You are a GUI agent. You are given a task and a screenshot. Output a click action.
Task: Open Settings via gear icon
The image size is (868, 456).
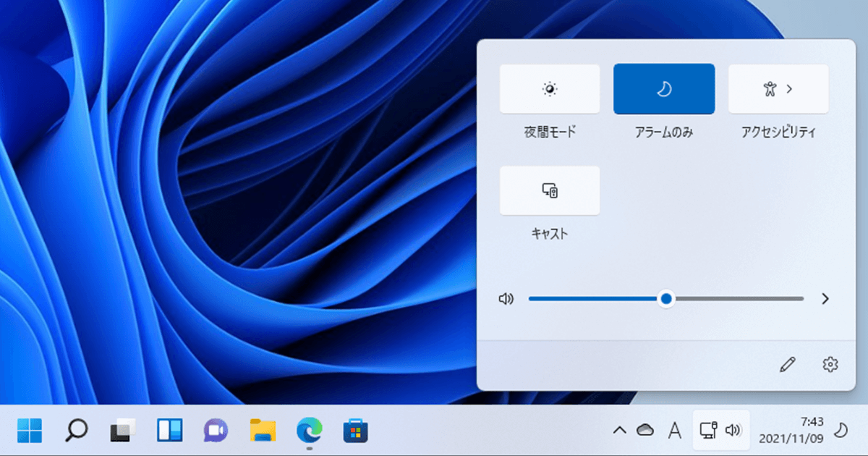830,364
